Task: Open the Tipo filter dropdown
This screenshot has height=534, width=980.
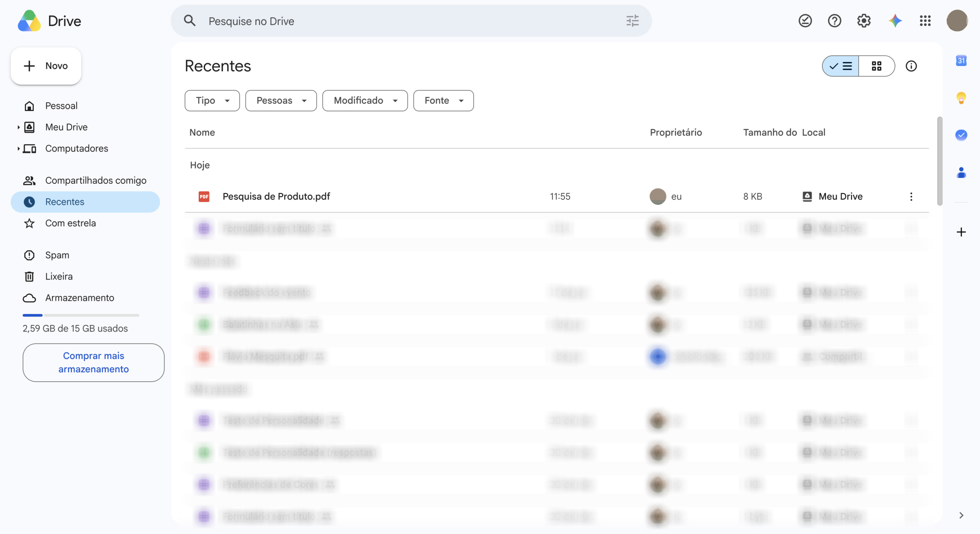Action: [x=212, y=101]
